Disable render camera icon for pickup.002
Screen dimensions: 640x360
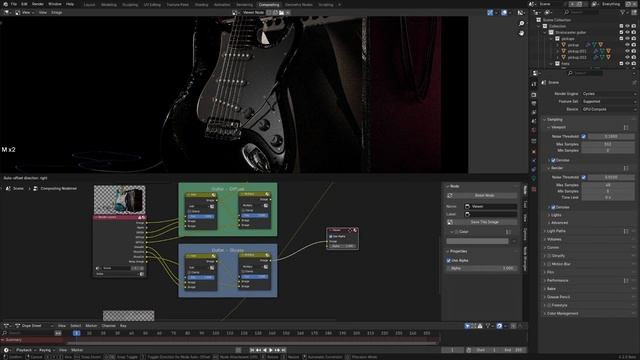pyautogui.click(x=633, y=58)
